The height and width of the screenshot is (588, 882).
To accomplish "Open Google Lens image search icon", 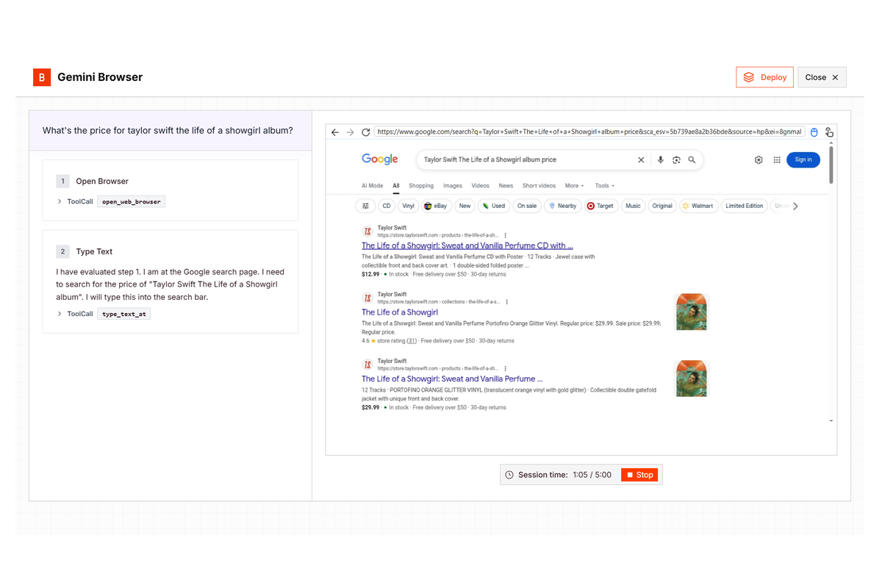I will (676, 159).
